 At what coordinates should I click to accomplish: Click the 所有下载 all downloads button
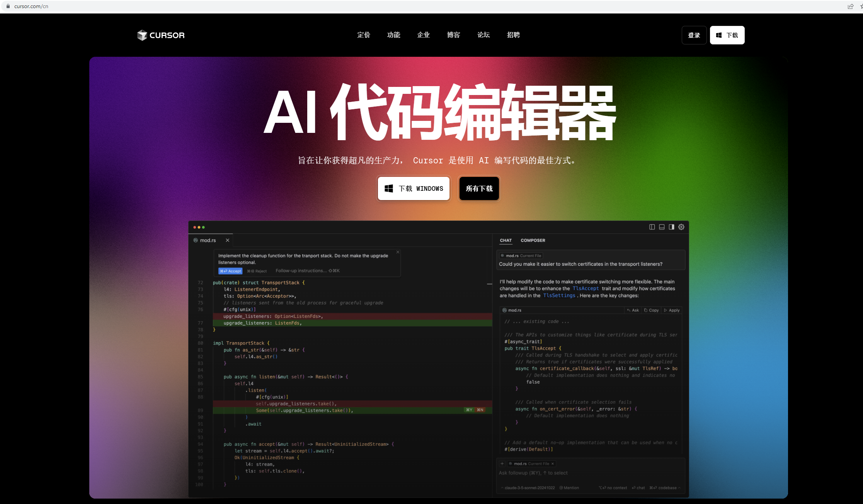pos(479,188)
